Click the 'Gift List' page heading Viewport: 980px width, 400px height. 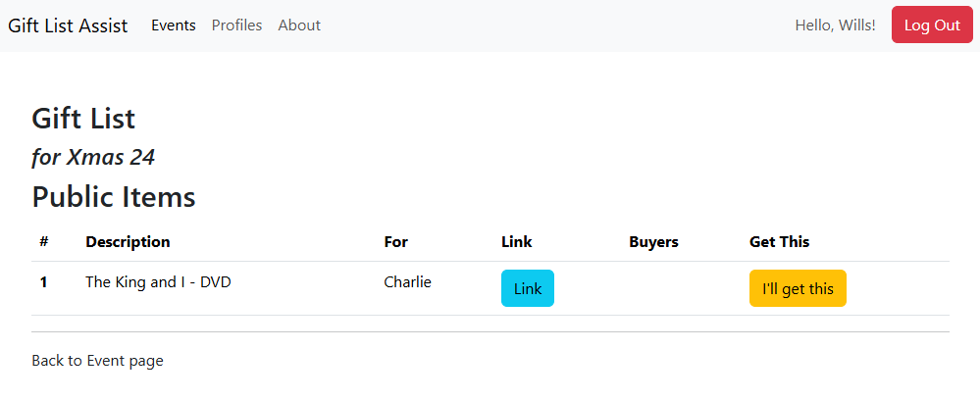click(83, 119)
